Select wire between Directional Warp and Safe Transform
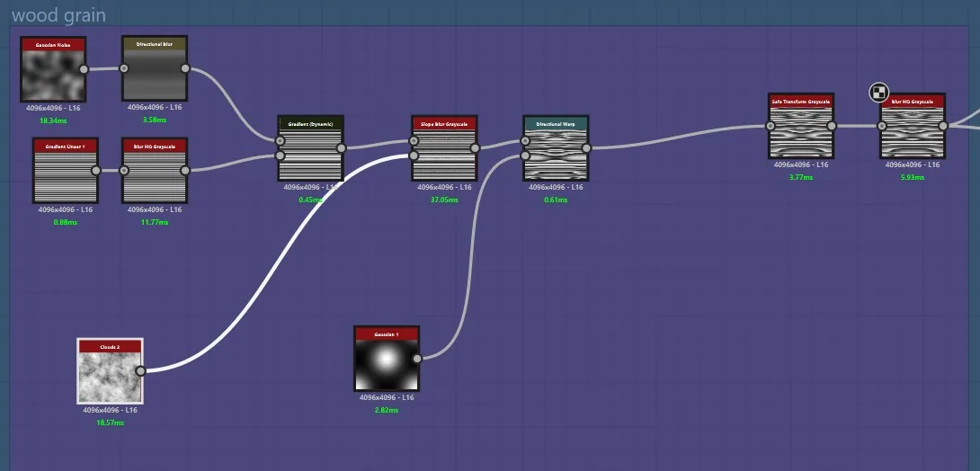980x471 pixels. point(678,138)
